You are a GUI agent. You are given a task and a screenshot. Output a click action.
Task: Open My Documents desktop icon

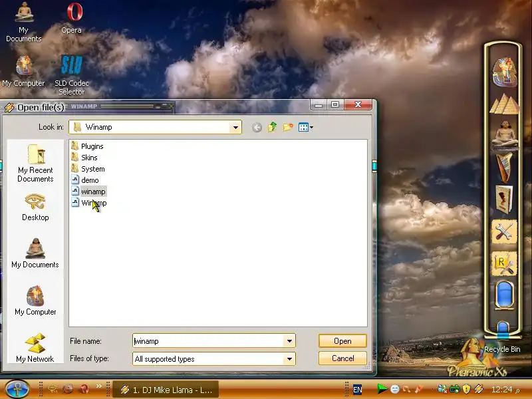(23, 22)
